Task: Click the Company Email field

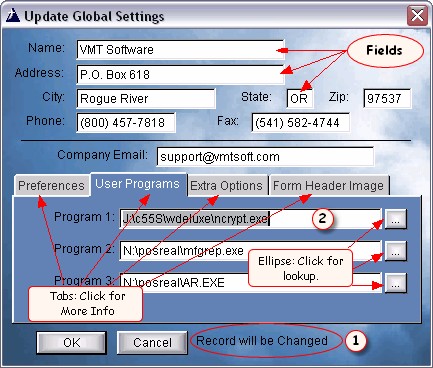Action: [x=265, y=157]
